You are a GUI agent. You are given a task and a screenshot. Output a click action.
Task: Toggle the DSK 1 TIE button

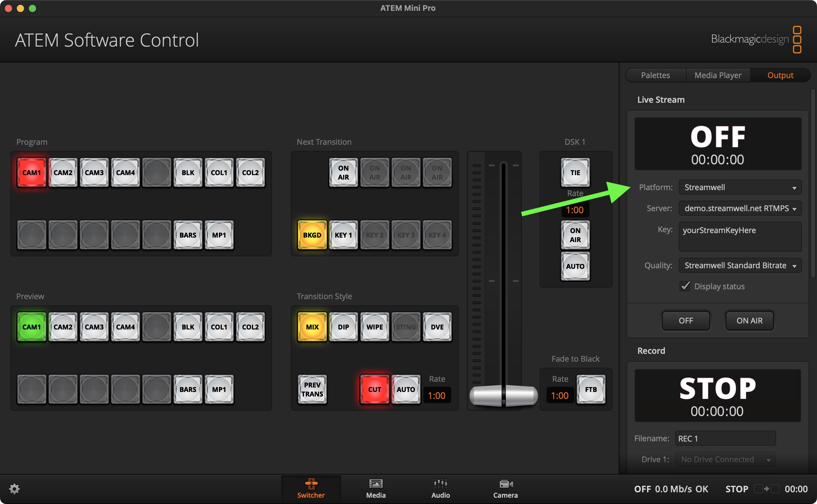coord(575,172)
